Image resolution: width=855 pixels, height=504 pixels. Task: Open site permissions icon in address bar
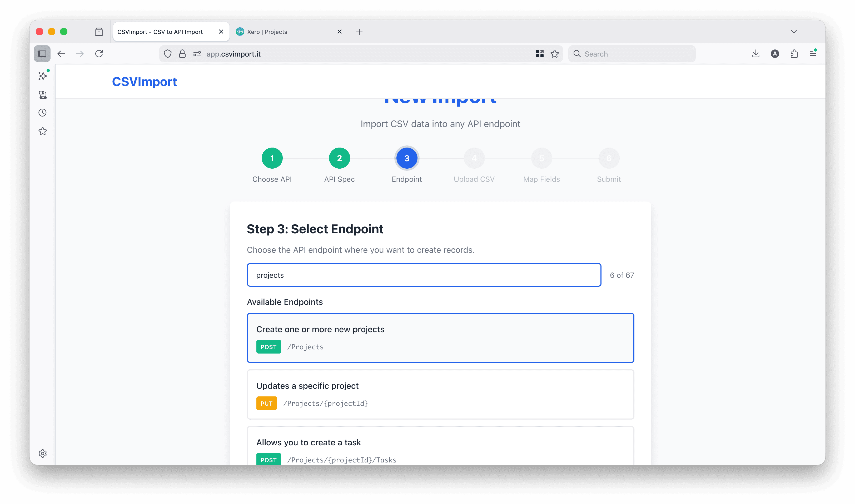(197, 54)
